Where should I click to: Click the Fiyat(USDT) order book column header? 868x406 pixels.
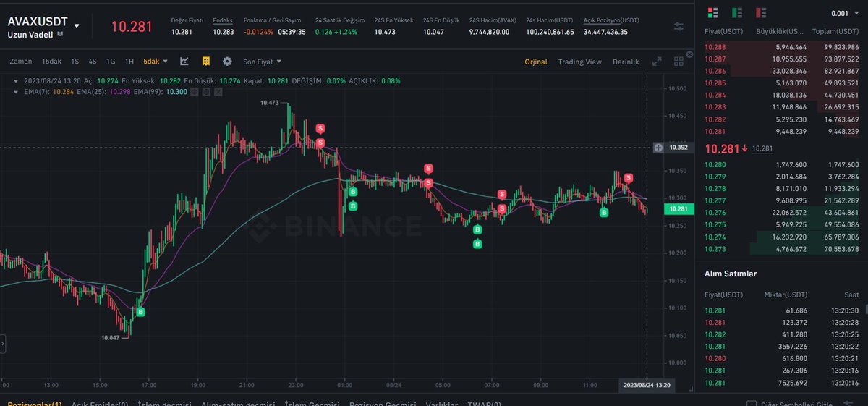tap(723, 32)
